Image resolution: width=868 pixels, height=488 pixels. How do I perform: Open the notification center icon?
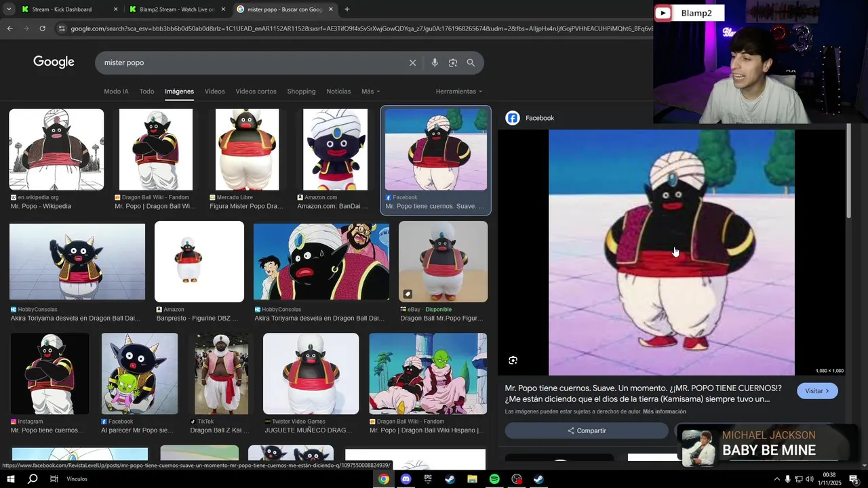click(x=854, y=479)
